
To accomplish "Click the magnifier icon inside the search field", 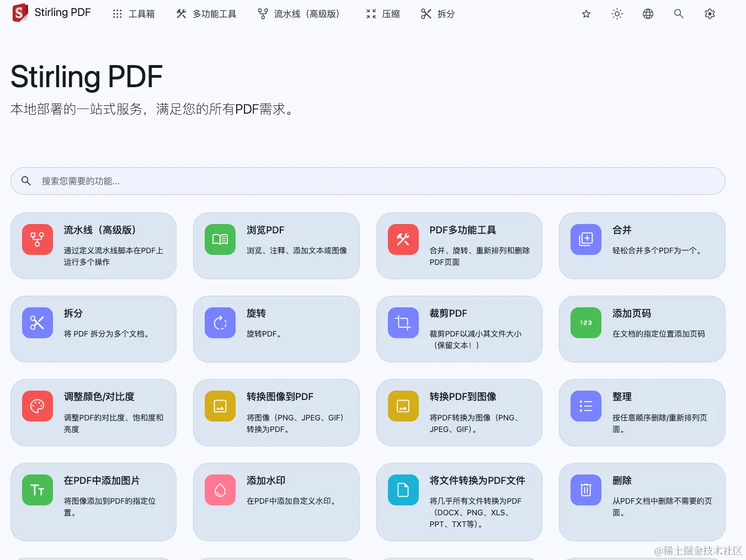I will point(26,181).
